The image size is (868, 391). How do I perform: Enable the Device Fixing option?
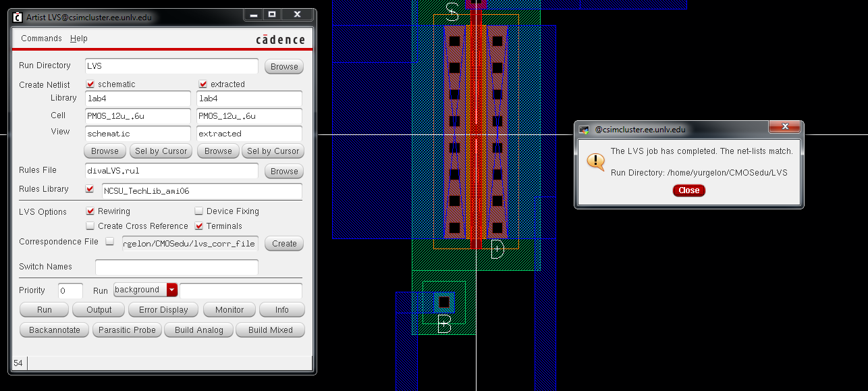(199, 211)
